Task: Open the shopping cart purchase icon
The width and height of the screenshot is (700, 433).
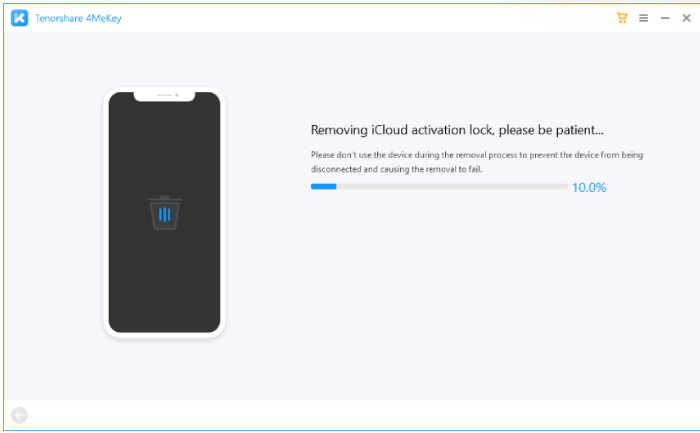Action: 622,18
